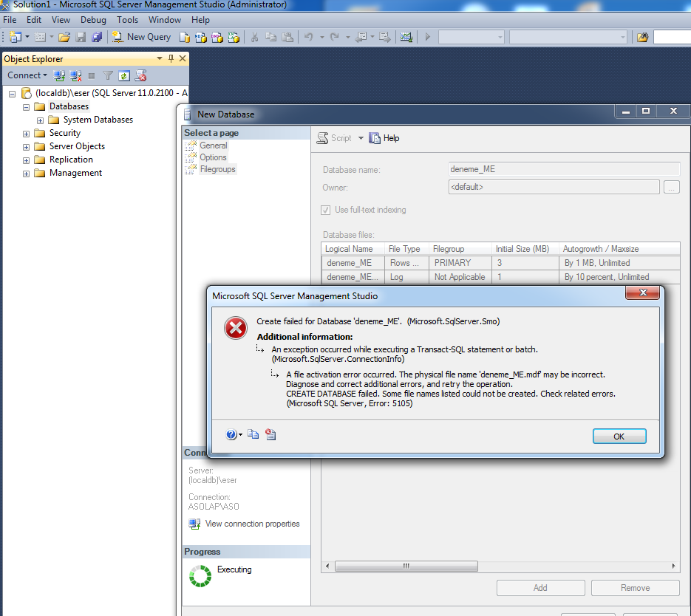Screen dimensions: 691x616
Task: Expand the System Databases folder
Action: [x=41, y=120]
